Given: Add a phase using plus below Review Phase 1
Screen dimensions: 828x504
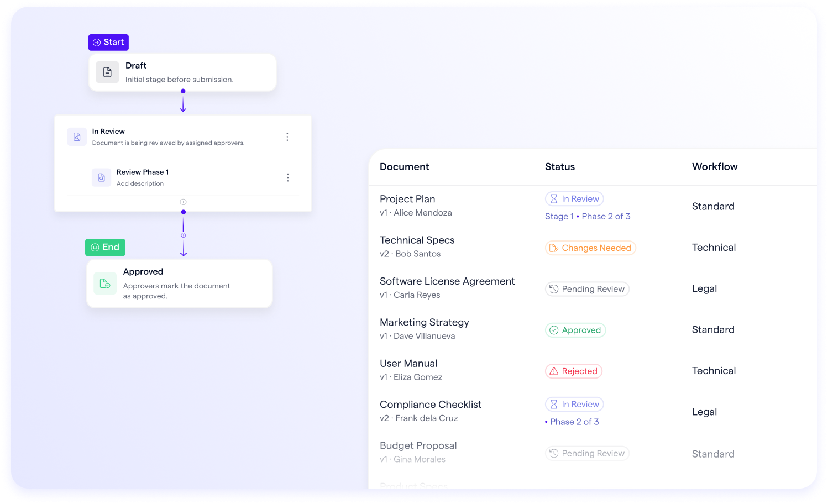Looking at the screenshot, I should 183,202.
